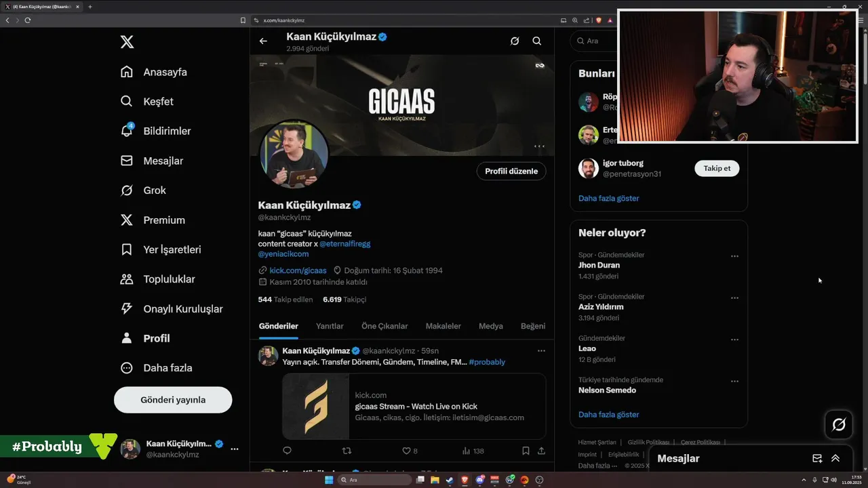Image resolution: width=868 pixels, height=488 pixels.
Task: Open options for the Aziz Yıldırım trend
Action: coord(734,298)
